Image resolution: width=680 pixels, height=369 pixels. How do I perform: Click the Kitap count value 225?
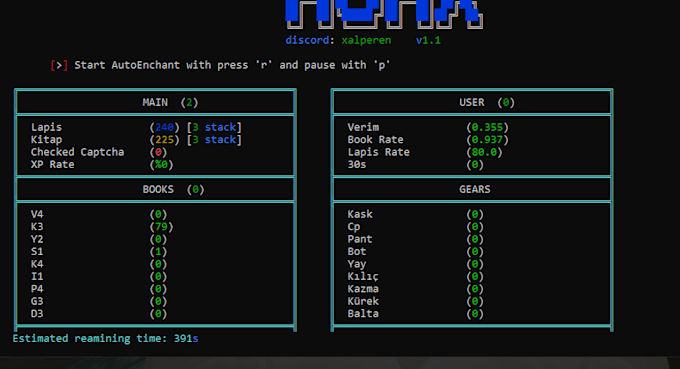(164, 140)
